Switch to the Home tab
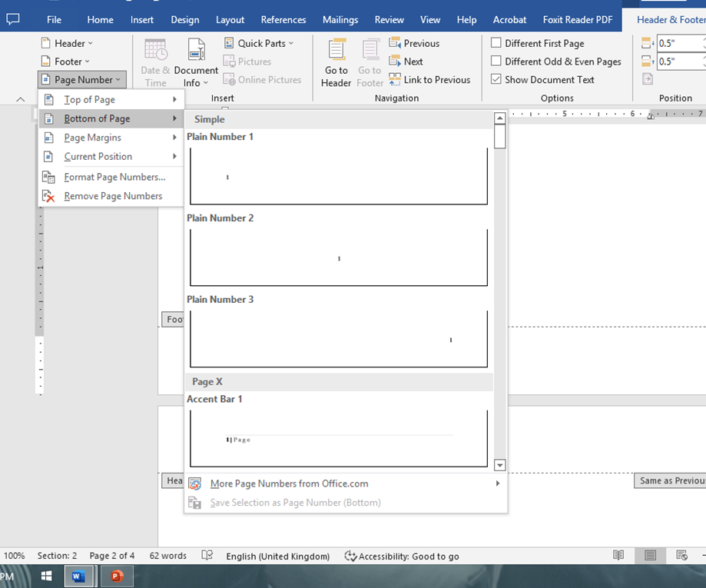706x588 pixels. pyautogui.click(x=100, y=20)
